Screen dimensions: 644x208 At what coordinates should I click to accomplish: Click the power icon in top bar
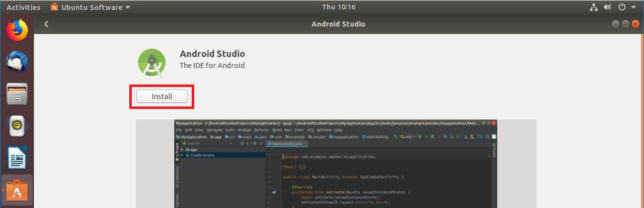coord(622,7)
